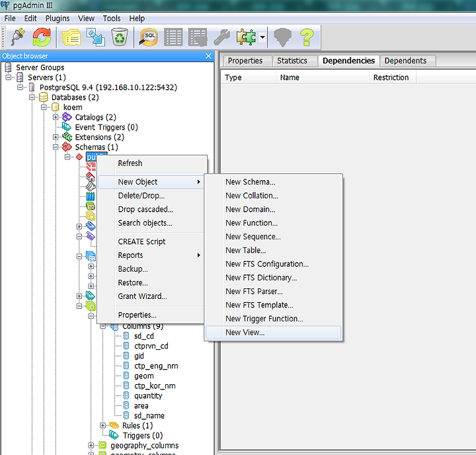
Task: Select New Sequence... in submenu
Action: (x=273, y=237)
